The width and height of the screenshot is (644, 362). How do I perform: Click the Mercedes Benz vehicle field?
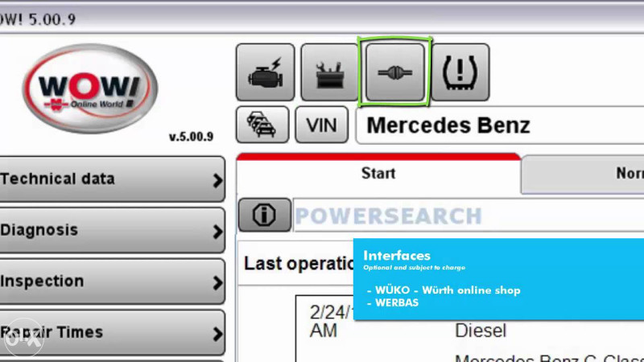(x=500, y=125)
